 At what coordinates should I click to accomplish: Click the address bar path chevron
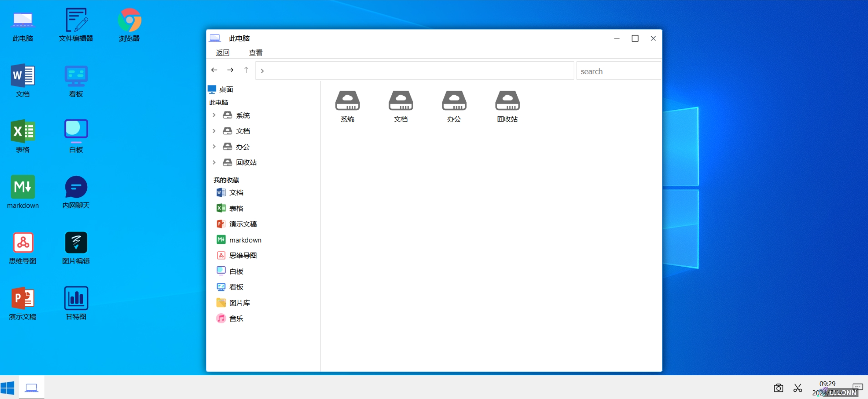point(262,71)
